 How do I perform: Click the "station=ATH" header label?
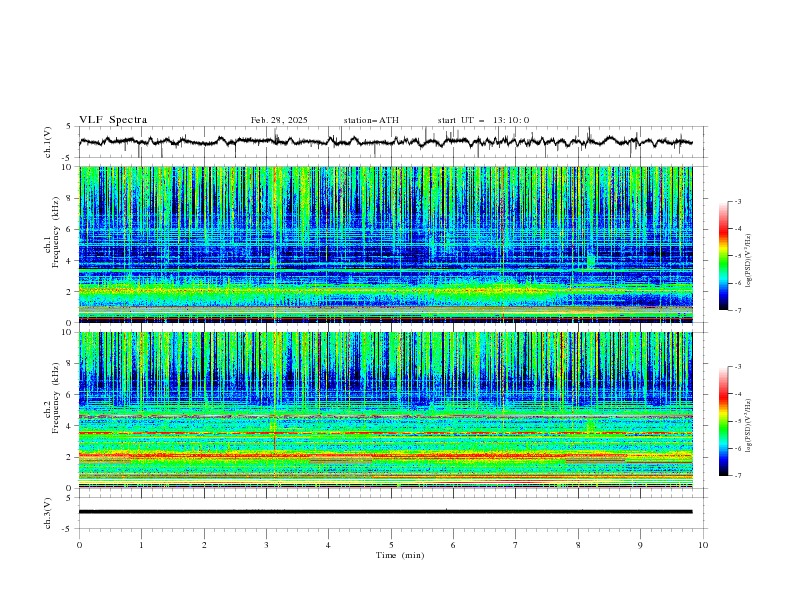tap(371, 120)
